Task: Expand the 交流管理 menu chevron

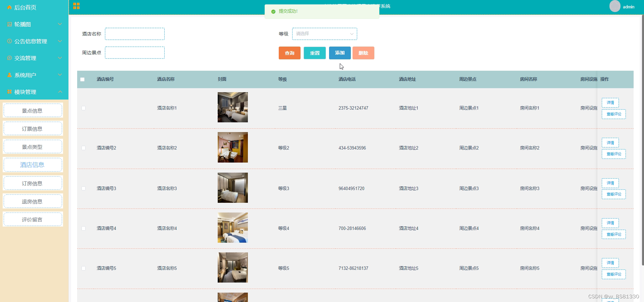Action: tap(60, 58)
